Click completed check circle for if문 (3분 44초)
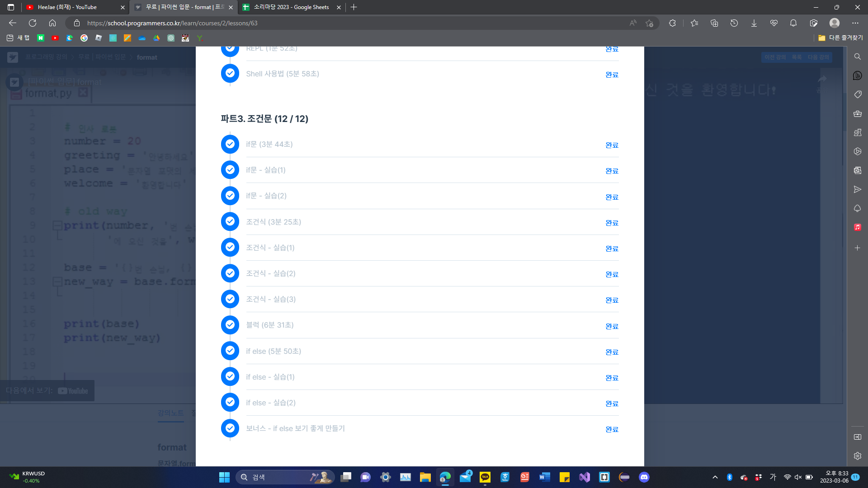This screenshot has width=868, height=488. tap(230, 144)
